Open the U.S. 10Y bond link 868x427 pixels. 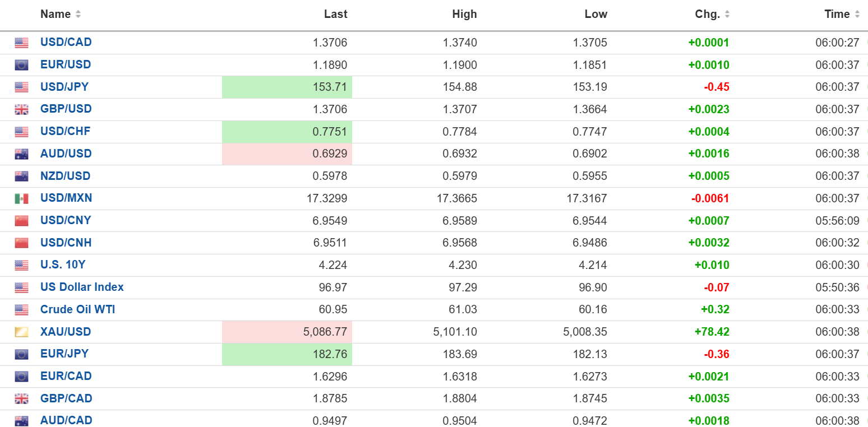(63, 264)
